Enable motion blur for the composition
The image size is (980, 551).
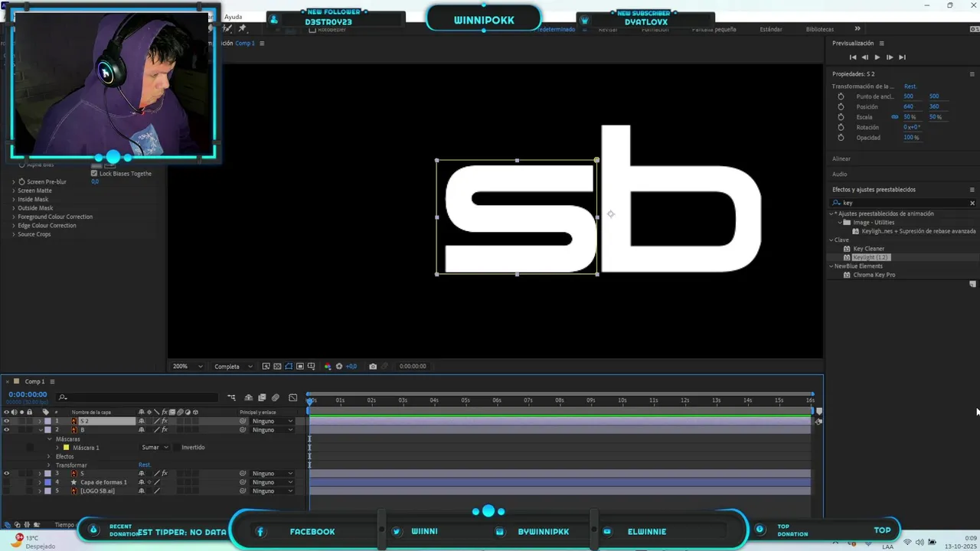tap(276, 397)
